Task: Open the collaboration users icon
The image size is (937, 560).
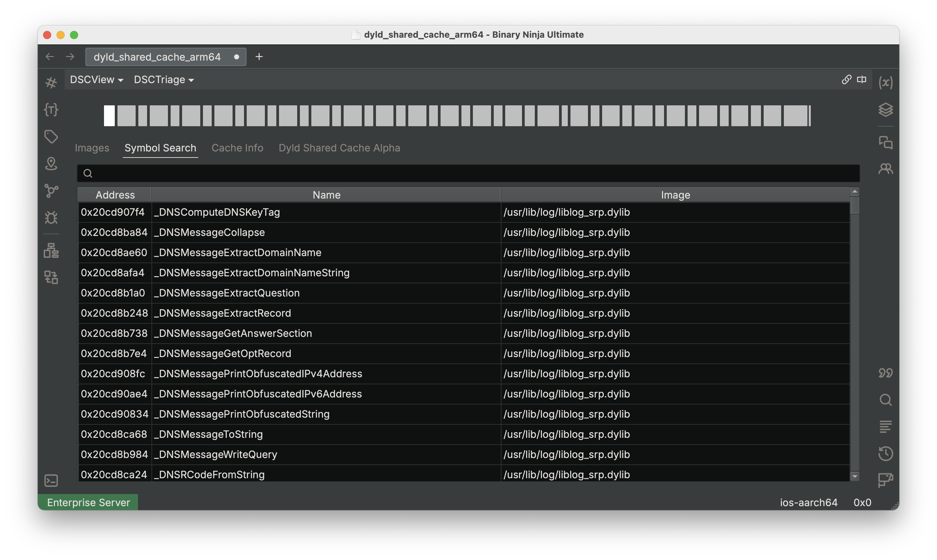Action: pyautogui.click(x=885, y=169)
